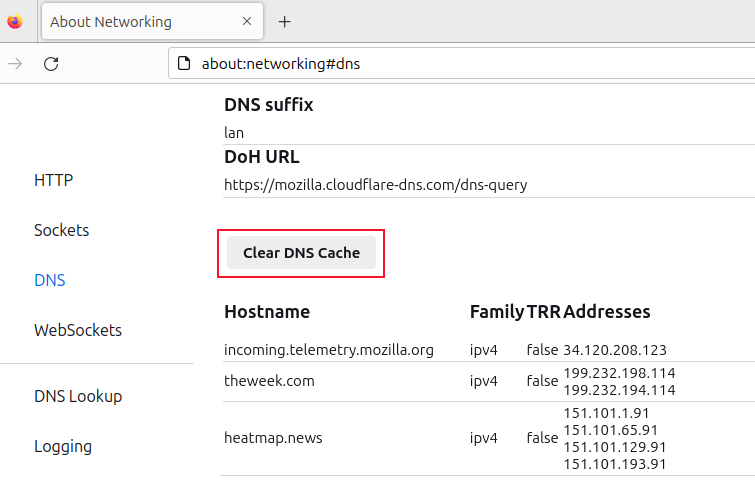755x485 pixels.
Task: Click the theweek.com hostname entry
Action: pyautogui.click(x=269, y=380)
